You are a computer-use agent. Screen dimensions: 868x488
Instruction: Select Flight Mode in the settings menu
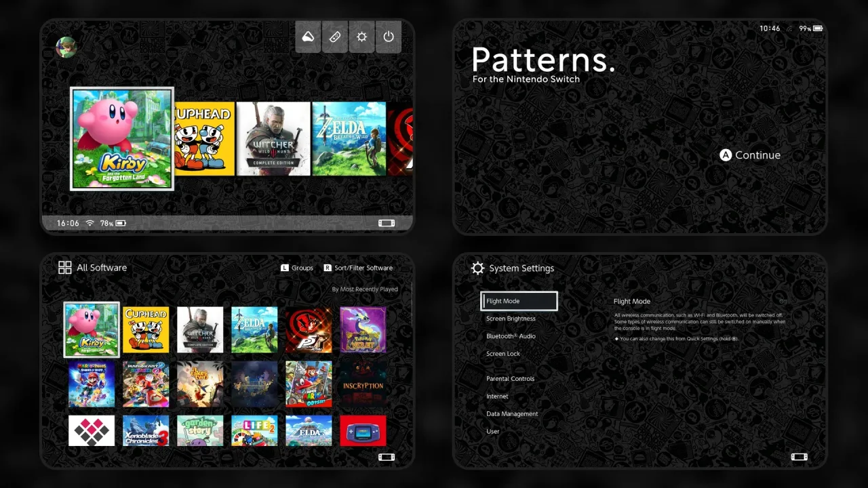(519, 301)
